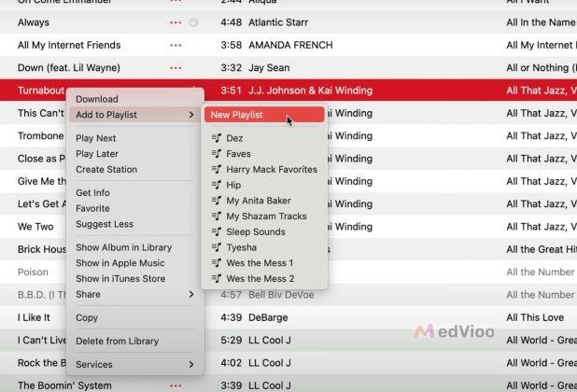Screen dimensions: 577x392
Task: Click album All This Love
Action: point(535,317)
